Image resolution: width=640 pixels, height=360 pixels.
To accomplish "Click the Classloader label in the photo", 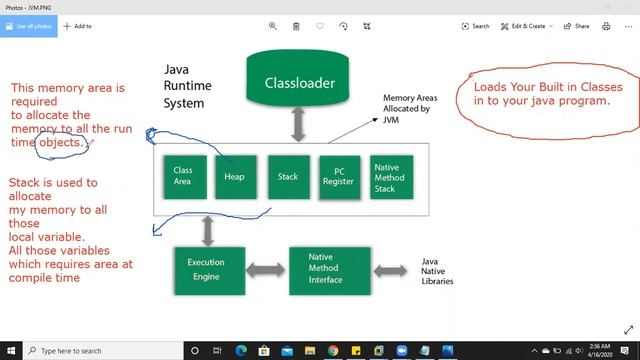I will pos(300,83).
